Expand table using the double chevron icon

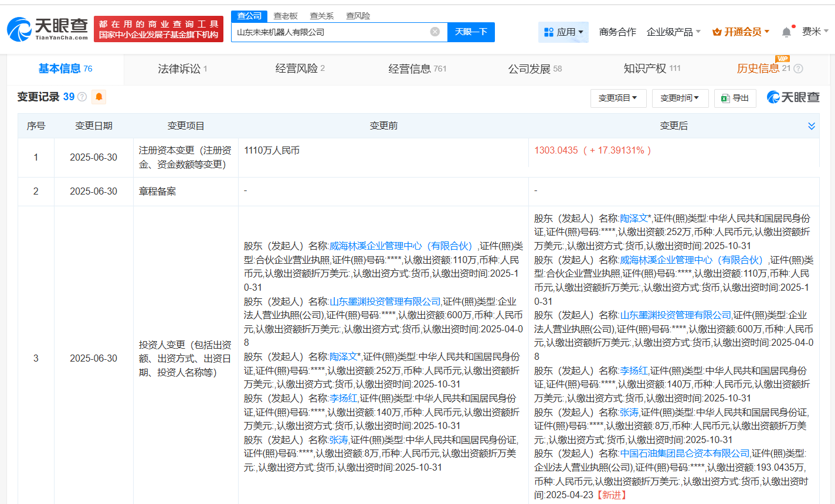(x=812, y=126)
